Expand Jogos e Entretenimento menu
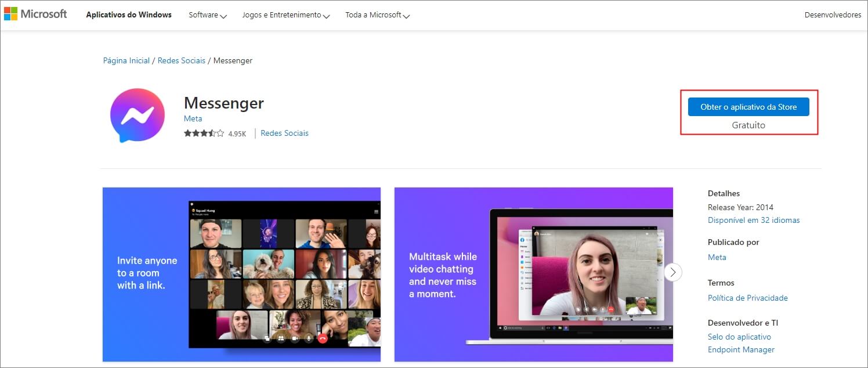The height and width of the screenshot is (368, 868). (x=286, y=15)
